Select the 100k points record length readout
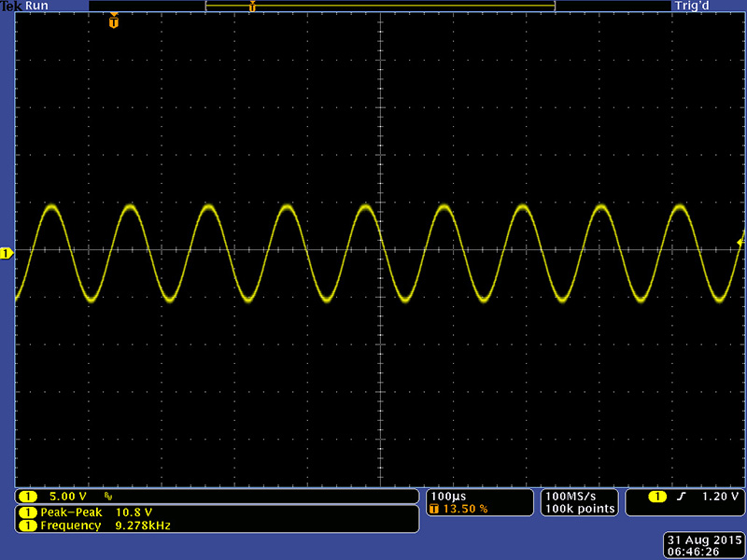The image size is (747, 560). pos(580,509)
